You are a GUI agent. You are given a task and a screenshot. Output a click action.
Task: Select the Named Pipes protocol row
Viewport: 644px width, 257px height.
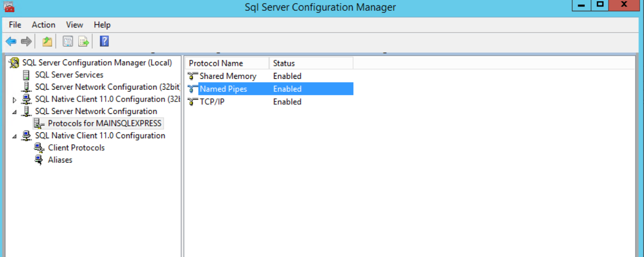(270, 89)
